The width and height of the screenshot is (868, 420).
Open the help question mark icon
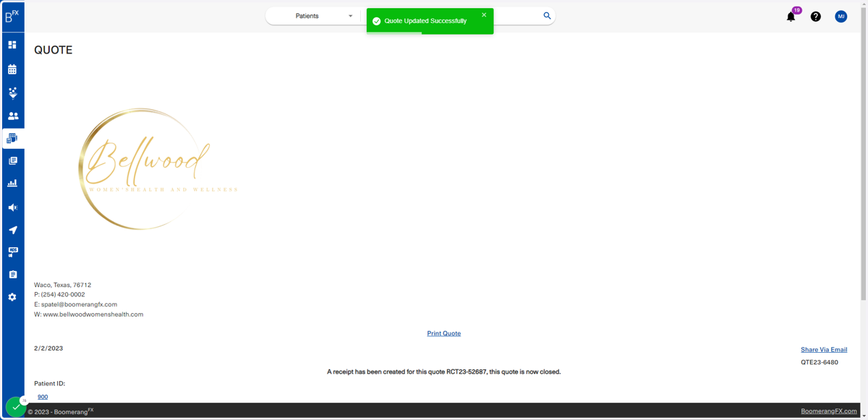click(815, 17)
